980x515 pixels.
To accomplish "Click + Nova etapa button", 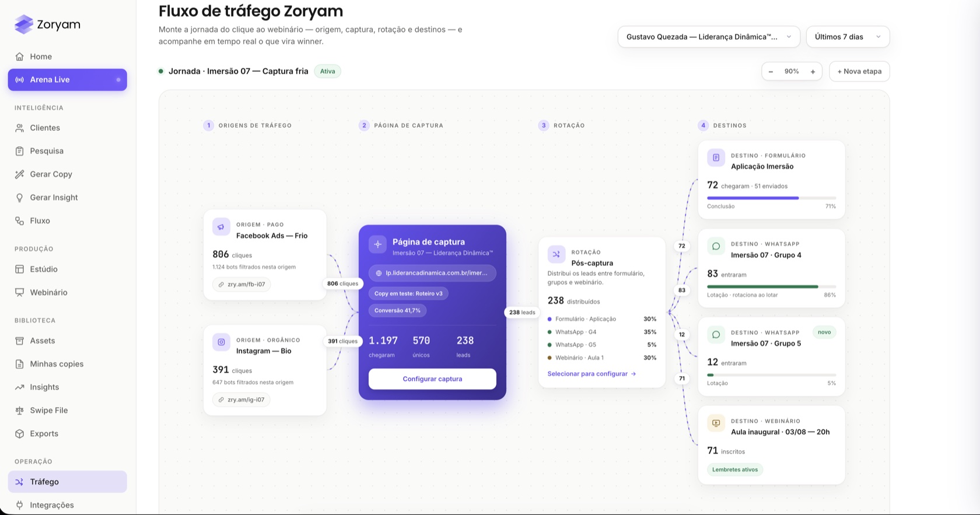I will [859, 72].
